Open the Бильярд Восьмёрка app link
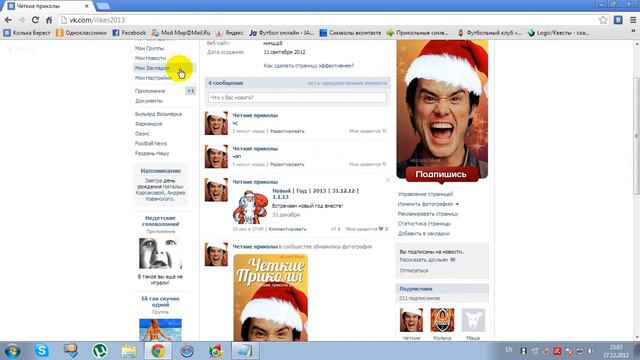 (x=158, y=114)
